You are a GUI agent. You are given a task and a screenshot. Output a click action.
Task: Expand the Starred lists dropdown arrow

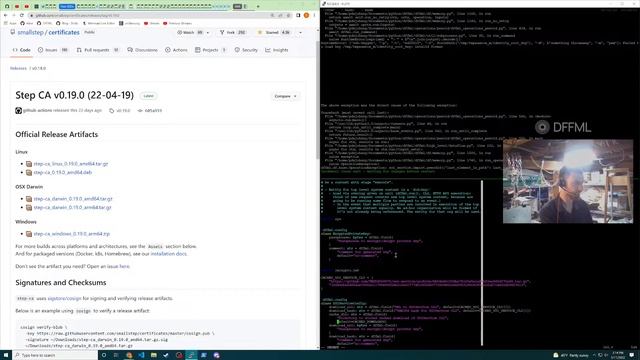300,32
